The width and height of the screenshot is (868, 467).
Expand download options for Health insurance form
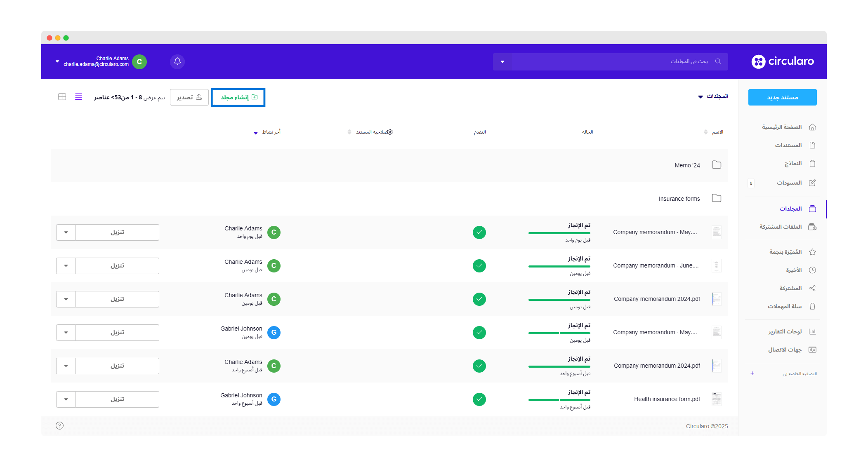click(66, 399)
